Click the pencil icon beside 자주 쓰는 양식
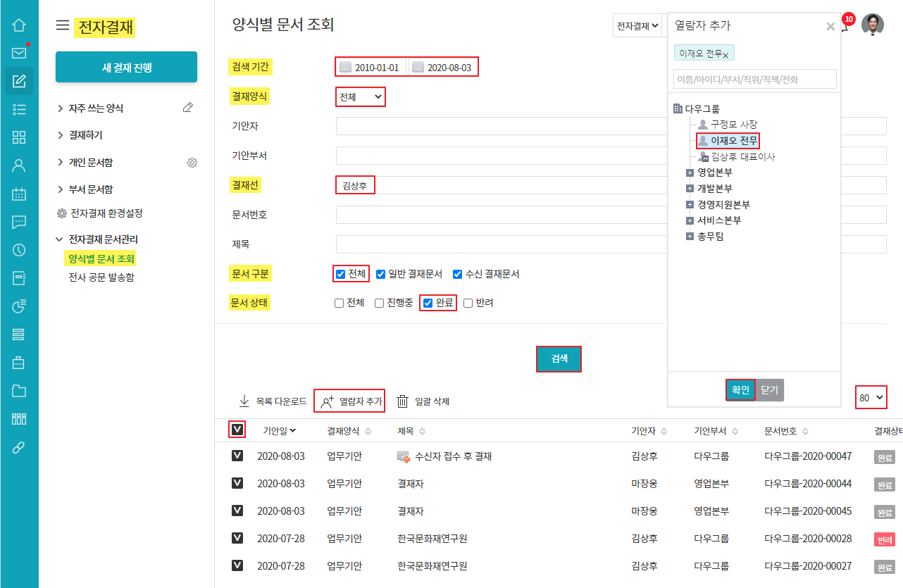The height and width of the screenshot is (588, 903). click(187, 108)
